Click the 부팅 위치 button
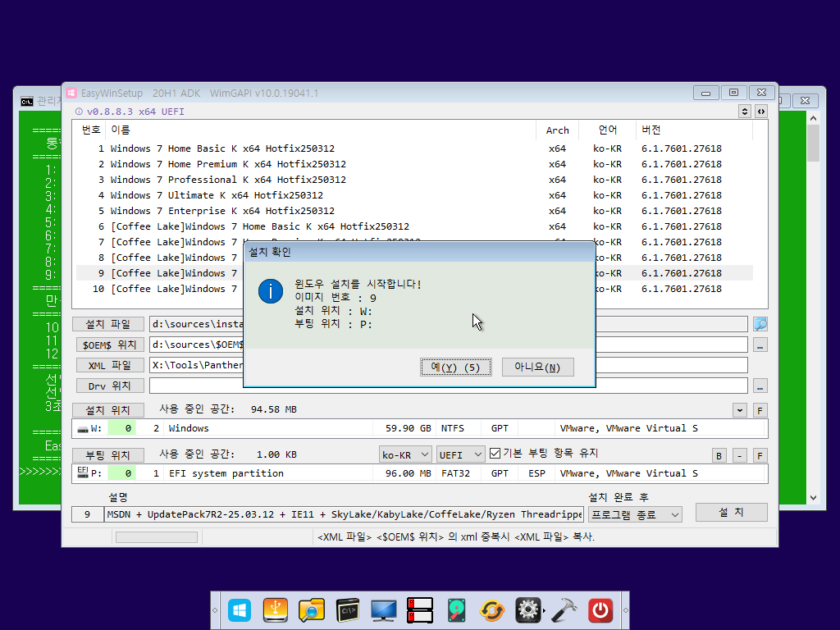This screenshot has width=840, height=630. (x=108, y=455)
